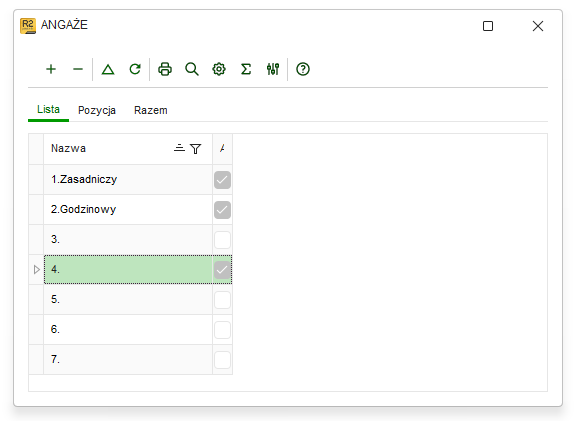The width and height of the screenshot is (574, 421).
Task: Select the row labeled 6.
Action: [128, 330]
